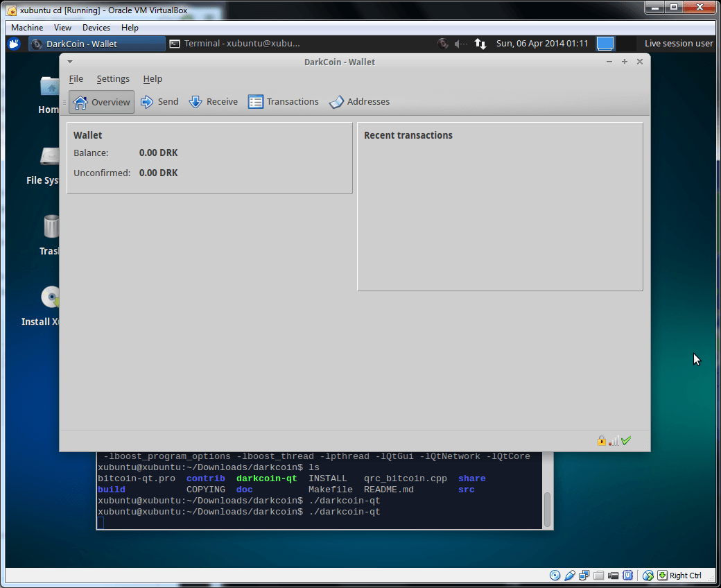Image resolution: width=721 pixels, height=588 pixels.
Task: Click the Right Ctrl host key label
Action: tap(685, 576)
